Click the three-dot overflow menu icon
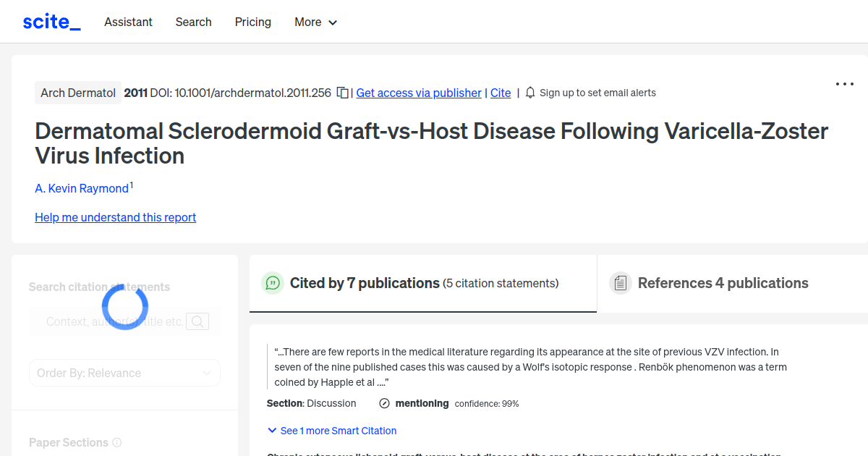The height and width of the screenshot is (456, 868). click(x=844, y=84)
